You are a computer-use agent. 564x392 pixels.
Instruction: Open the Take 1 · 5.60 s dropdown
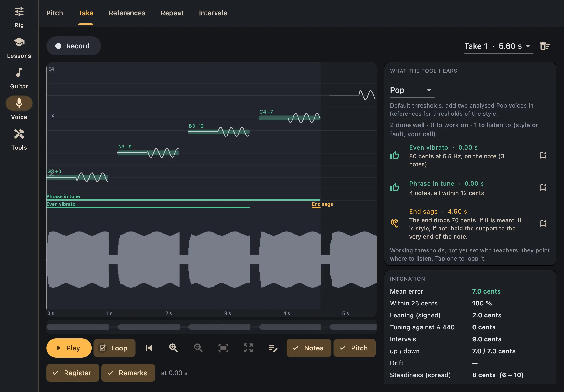[499, 46]
